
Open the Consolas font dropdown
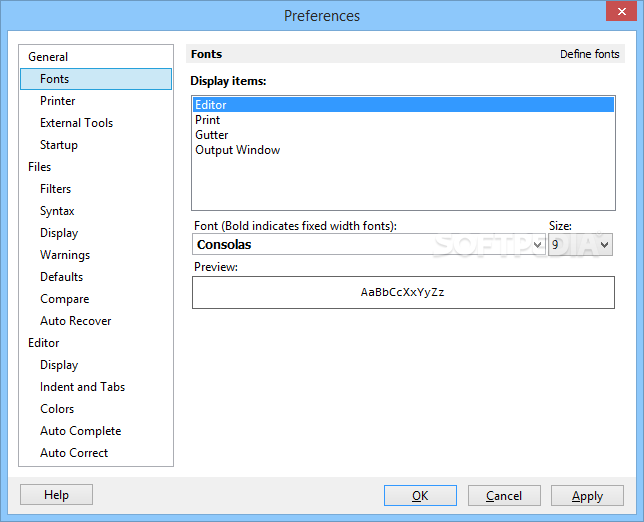click(x=368, y=245)
